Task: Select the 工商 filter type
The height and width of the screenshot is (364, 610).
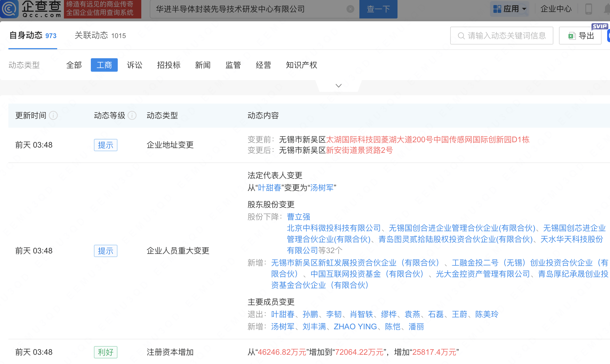Action: 104,65
